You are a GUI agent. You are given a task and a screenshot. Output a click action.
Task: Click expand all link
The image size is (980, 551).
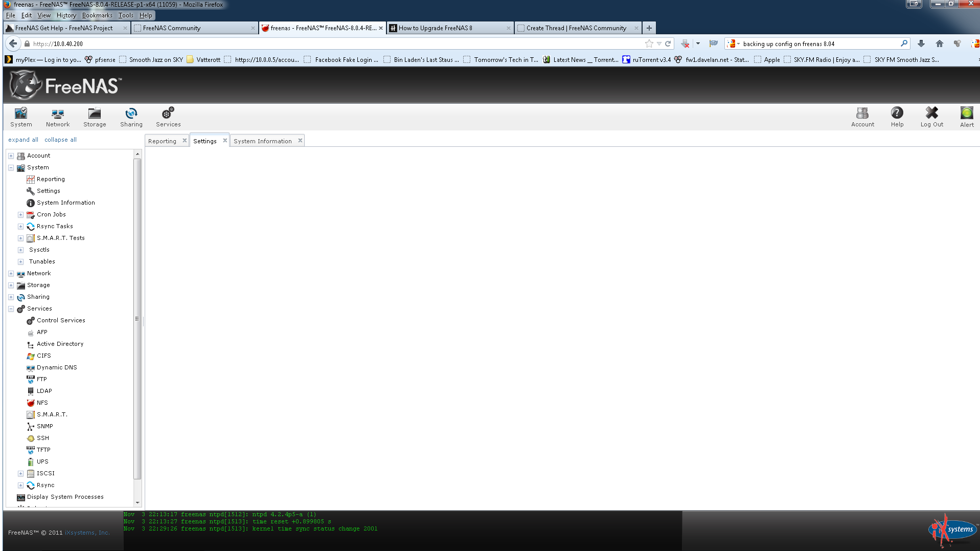23,140
